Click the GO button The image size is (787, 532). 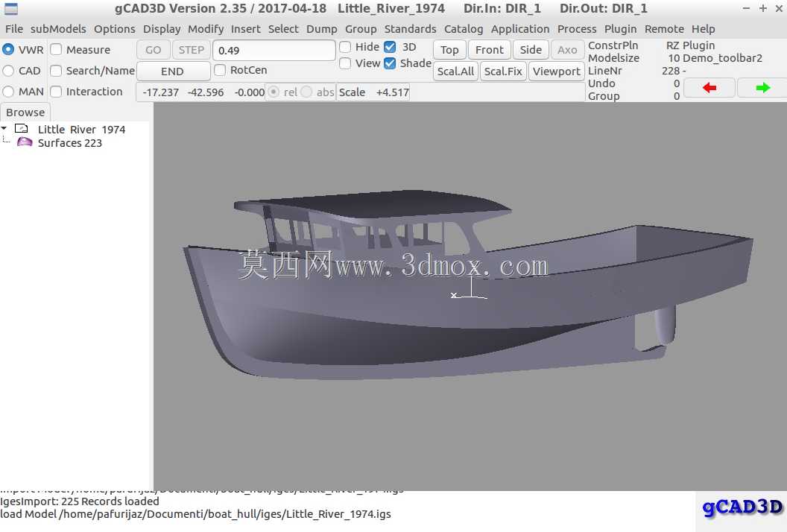(153, 50)
